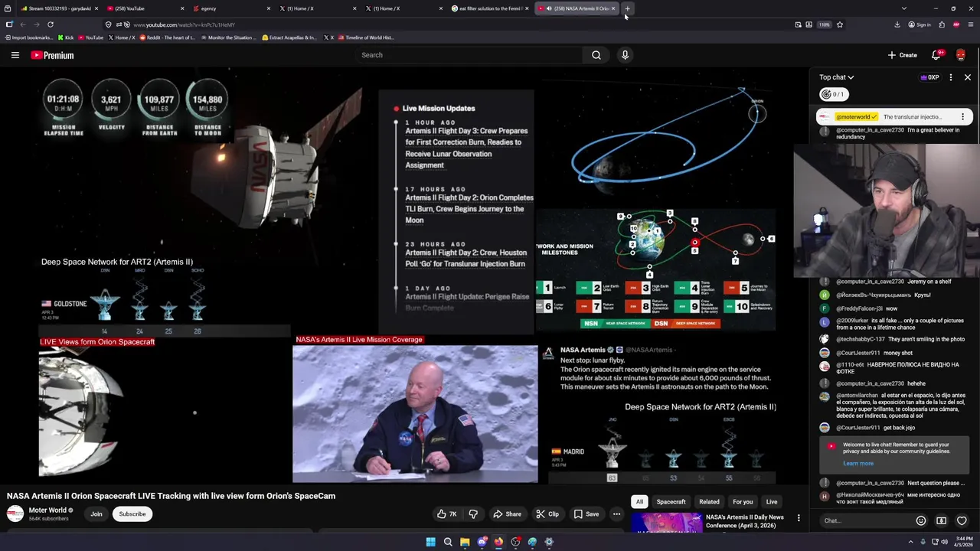Click Learn more in chat guidelines
Image resolution: width=980 pixels, height=551 pixels.
click(x=858, y=463)
